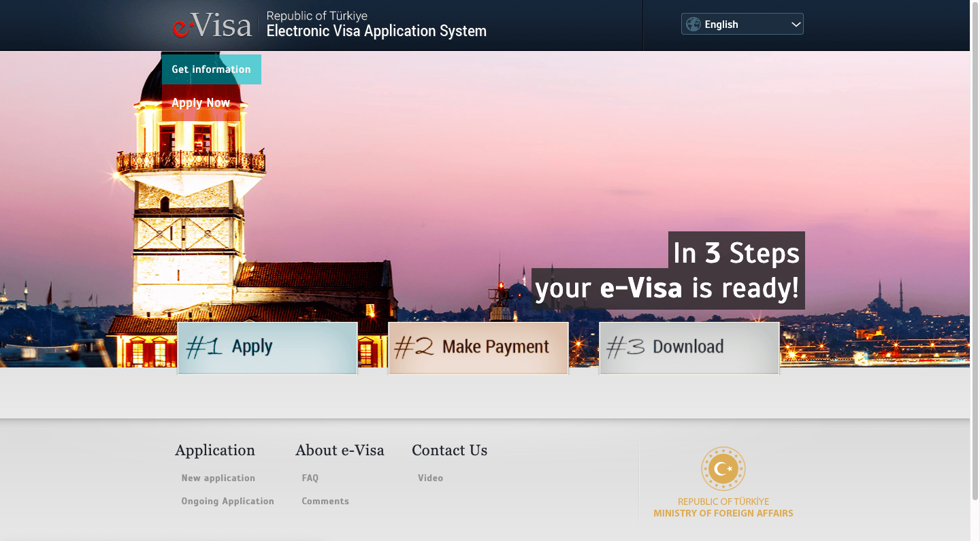
Task: Click the Contact Us footer heading
Action: (450, 450)
